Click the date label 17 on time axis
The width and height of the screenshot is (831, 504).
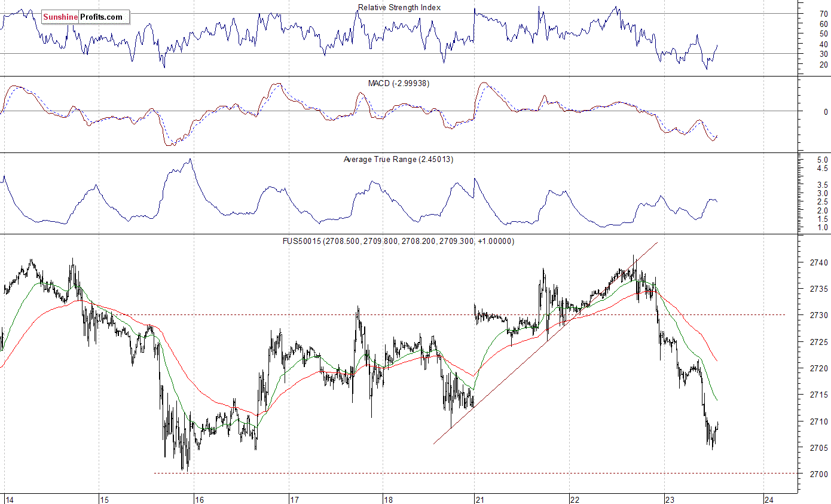pos(294,499)
